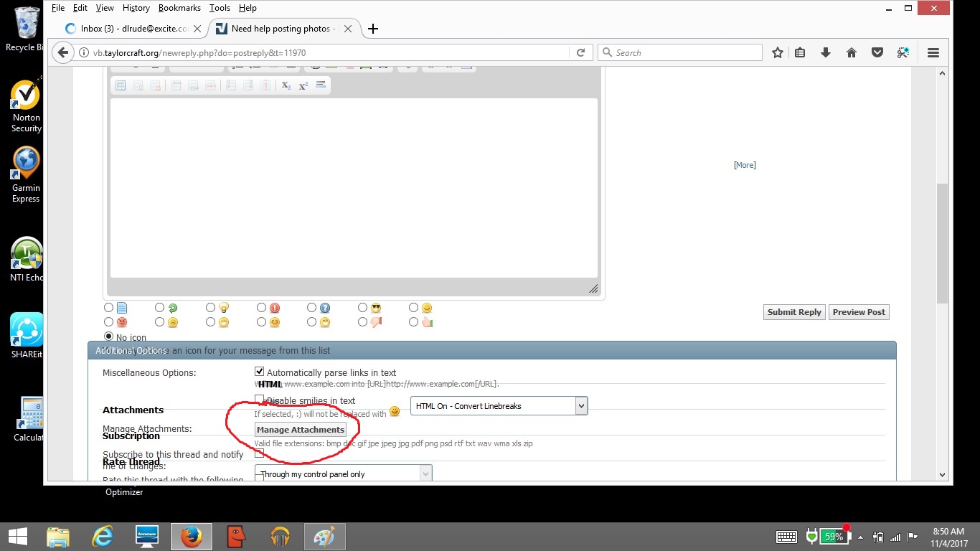This screenshot has height=551, width=980.
Task: Select the lightbulb post icon radio
Action: click(210, 308)
